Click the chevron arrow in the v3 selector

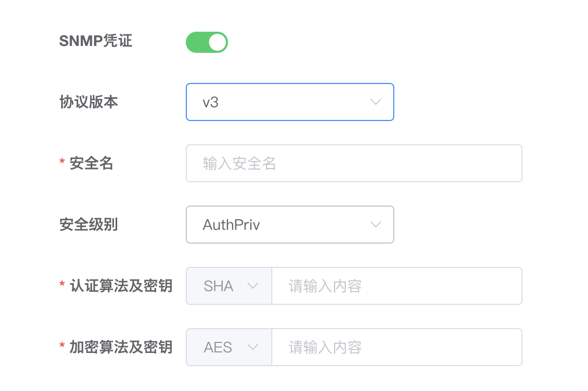(376, 102)
